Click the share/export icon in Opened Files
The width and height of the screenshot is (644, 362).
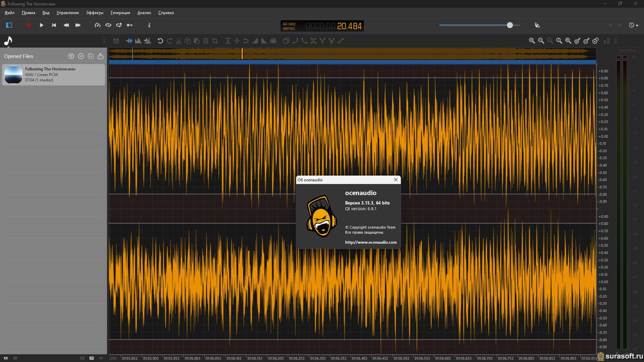(101, 56)
